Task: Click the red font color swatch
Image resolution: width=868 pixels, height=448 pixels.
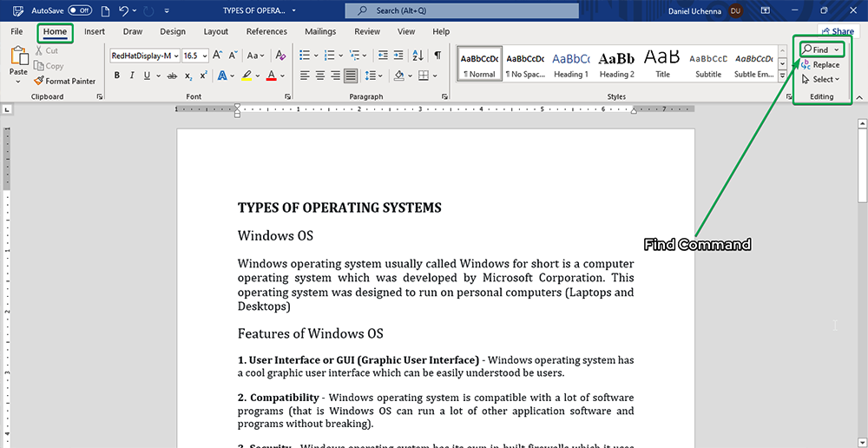Action: [x=272, y=76]
